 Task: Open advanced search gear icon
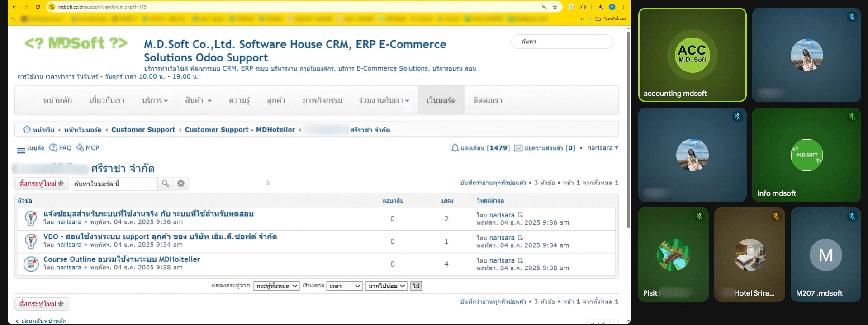181,184
